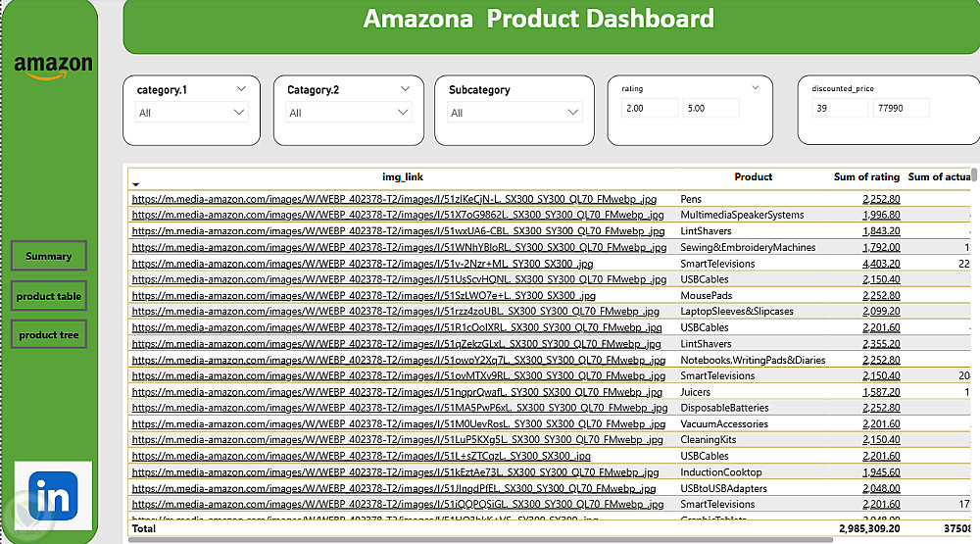This screenshot has width=980, height=544.
Task: Select the LaptopSleeves&Slipcases product cell
Action: [736, 311]
